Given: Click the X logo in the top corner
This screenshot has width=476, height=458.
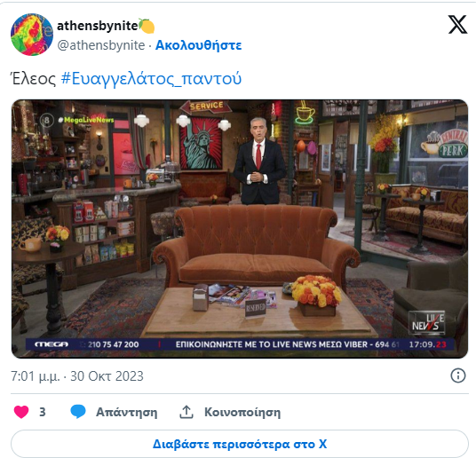Looking at the screenshot, I should click(457, 25).
